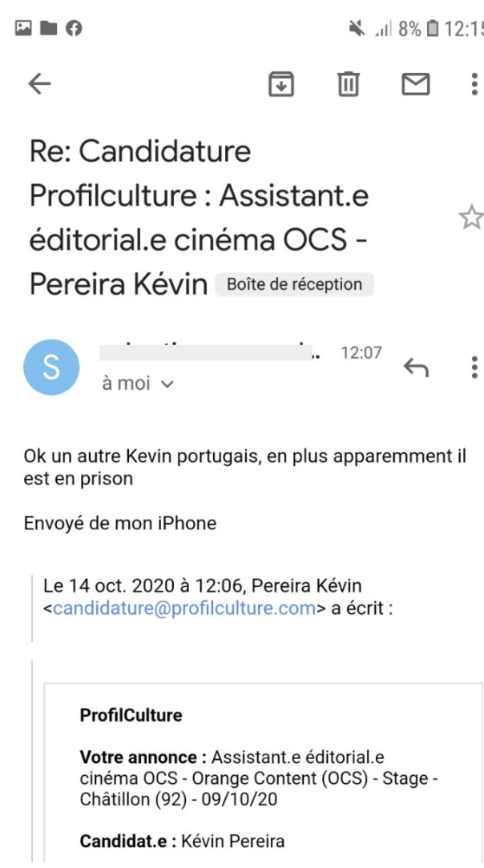The width and height of the screenshot is (484, 868).
Task: Tap the battery indicator in status bar
Action: click(432, 29)
